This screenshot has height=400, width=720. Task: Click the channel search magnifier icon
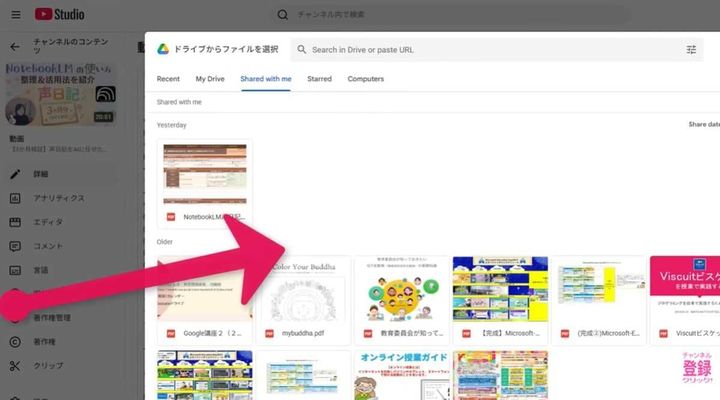coord(283,15)
